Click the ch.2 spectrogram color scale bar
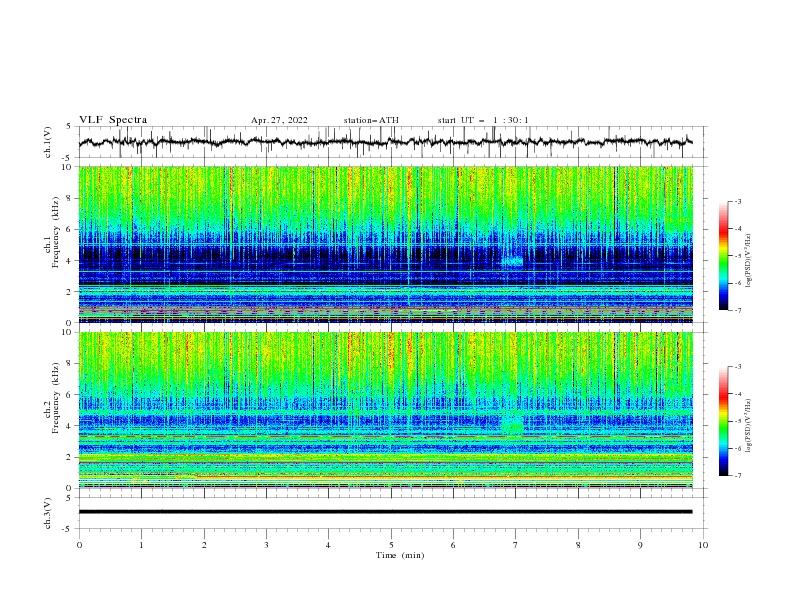Screen dimensions: 792x612 tap(723, 421)
